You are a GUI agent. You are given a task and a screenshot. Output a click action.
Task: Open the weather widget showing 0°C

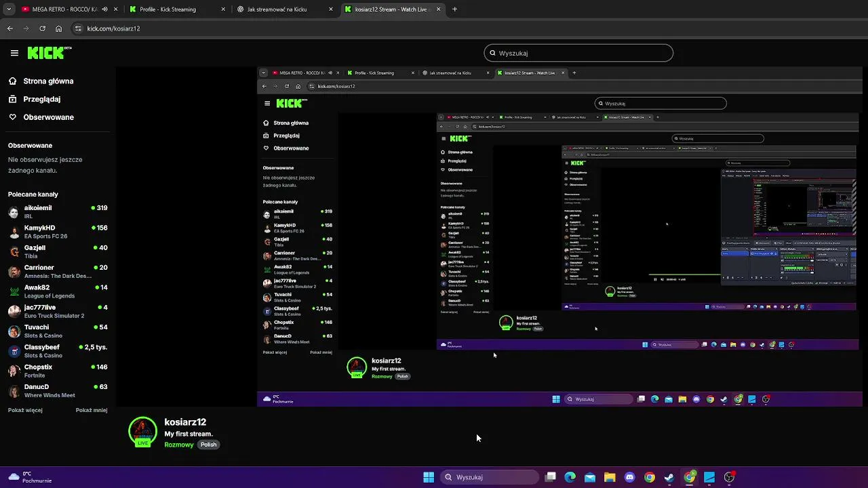[28, 477]
